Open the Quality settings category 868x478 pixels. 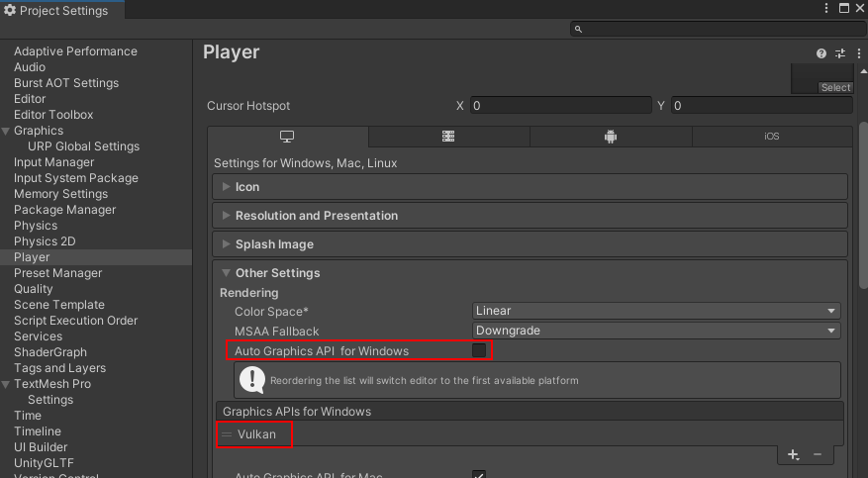click(34, 289)
